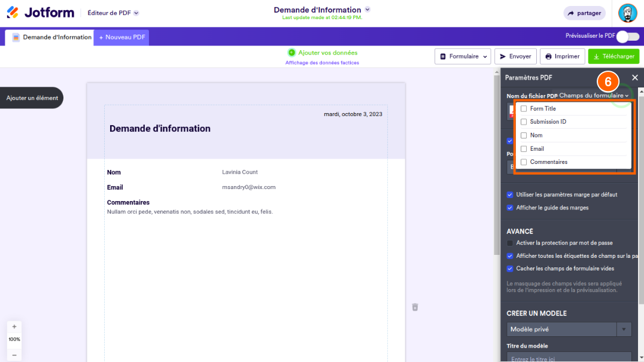This screenshot has height=362, width=644.
Task: Click the partager button
Action: [584, 13]
